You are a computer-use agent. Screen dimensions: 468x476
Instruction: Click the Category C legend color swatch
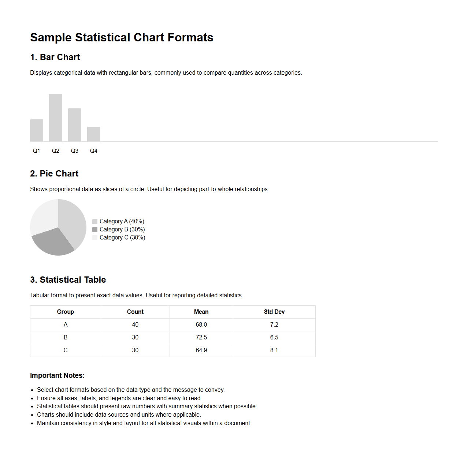(x=95, y=238)
